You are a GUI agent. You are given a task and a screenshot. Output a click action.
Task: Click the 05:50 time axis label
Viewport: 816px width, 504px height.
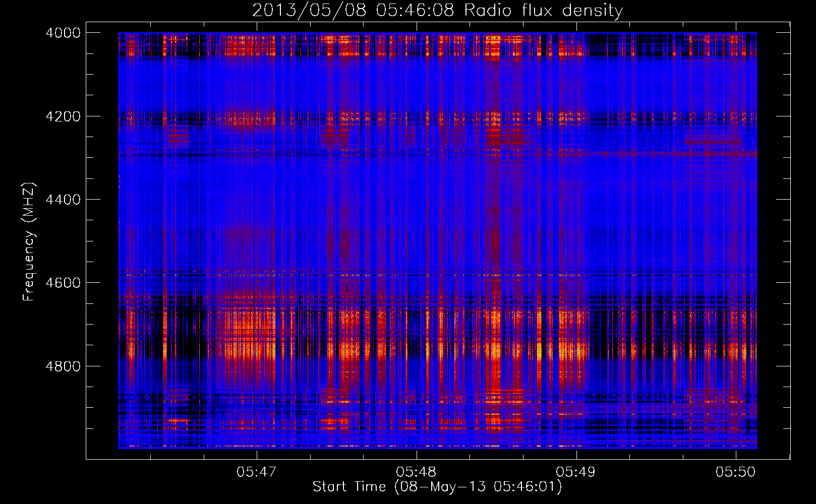pos(735,472)
